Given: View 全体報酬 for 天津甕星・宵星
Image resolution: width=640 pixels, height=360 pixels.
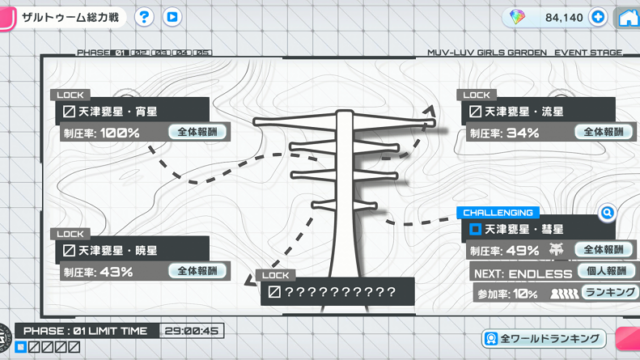Looking at the screenshot, I should (x=197, y=132).
